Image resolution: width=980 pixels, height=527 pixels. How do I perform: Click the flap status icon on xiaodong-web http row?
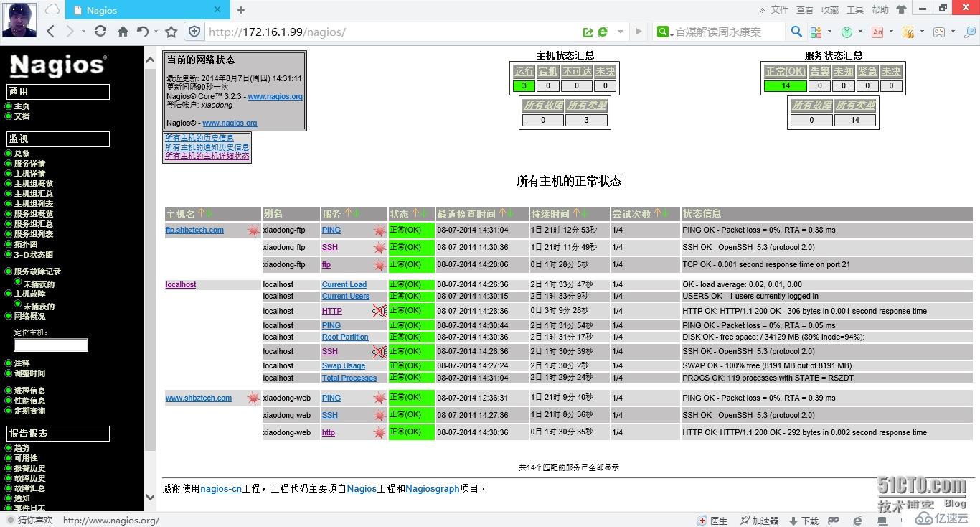[x=380, y=433]
